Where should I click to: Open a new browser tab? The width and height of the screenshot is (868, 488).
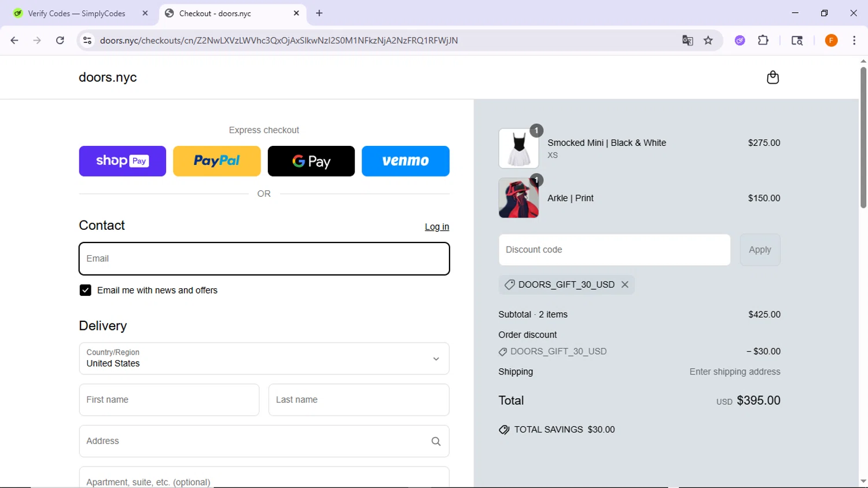coord(319,13)
